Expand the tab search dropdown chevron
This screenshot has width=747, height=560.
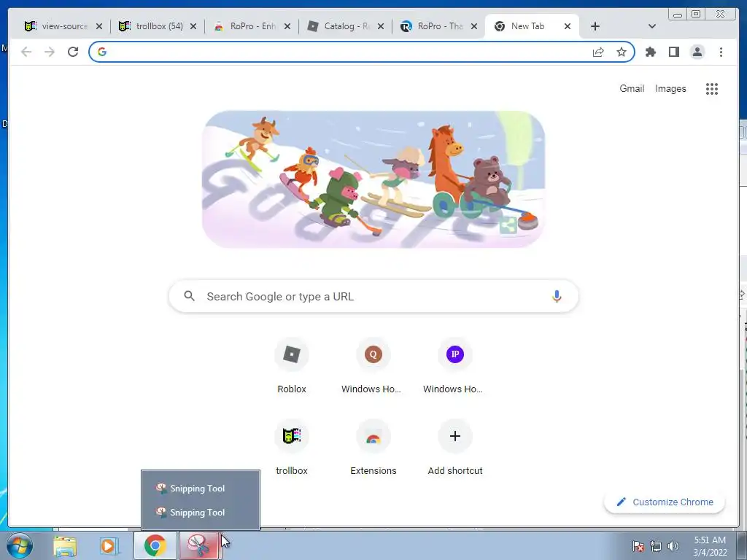pyautogui.click(x=652, y=26)
